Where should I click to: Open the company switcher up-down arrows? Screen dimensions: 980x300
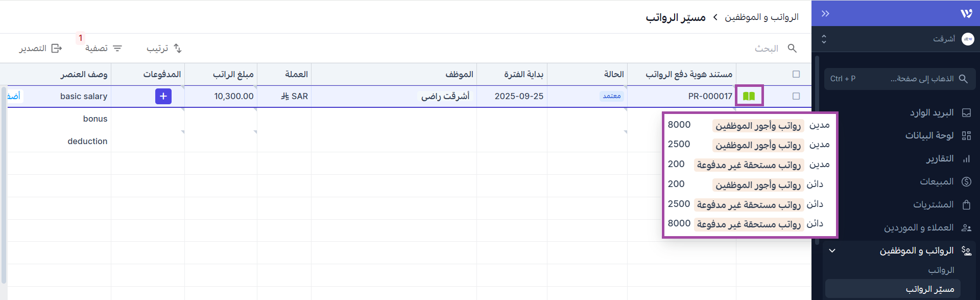(x=824, y=39)
